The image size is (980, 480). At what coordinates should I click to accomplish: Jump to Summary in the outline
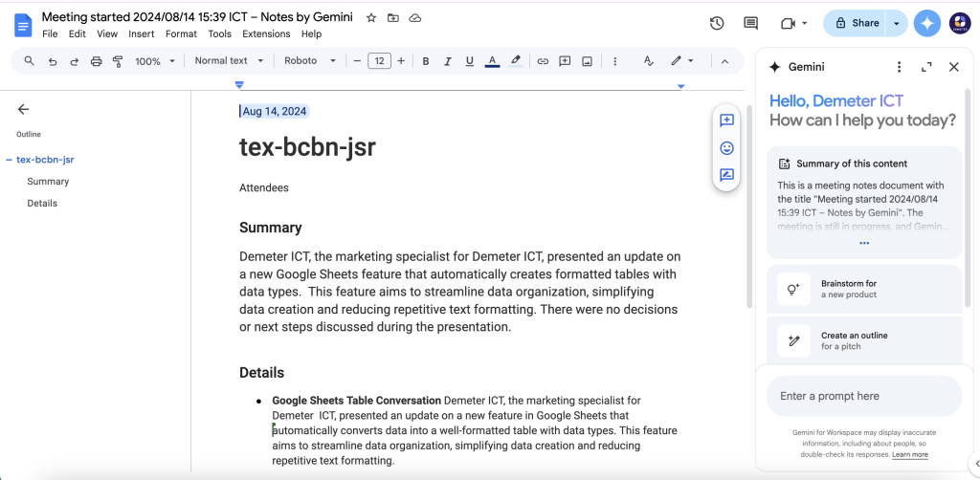tap(48, 181)
